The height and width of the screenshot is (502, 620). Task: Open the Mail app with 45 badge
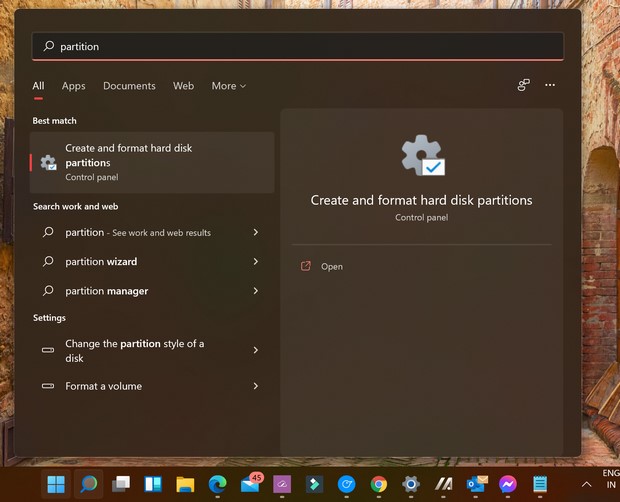pos(250,484)
